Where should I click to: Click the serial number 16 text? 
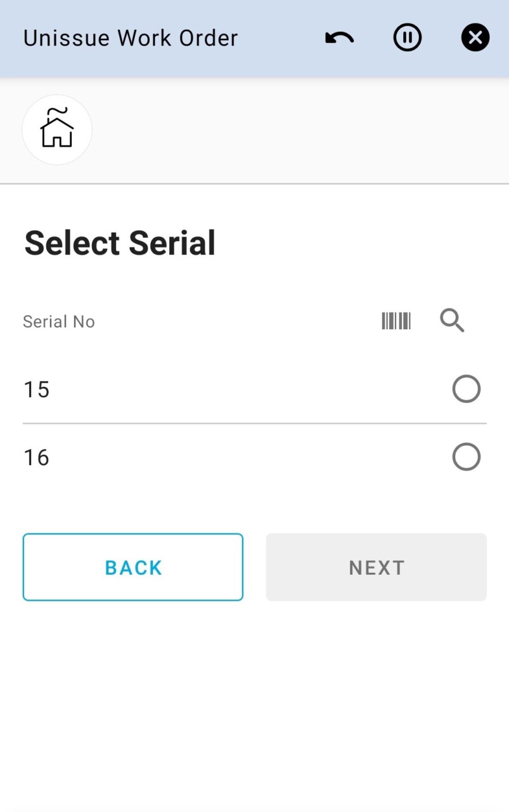[37, 457]
